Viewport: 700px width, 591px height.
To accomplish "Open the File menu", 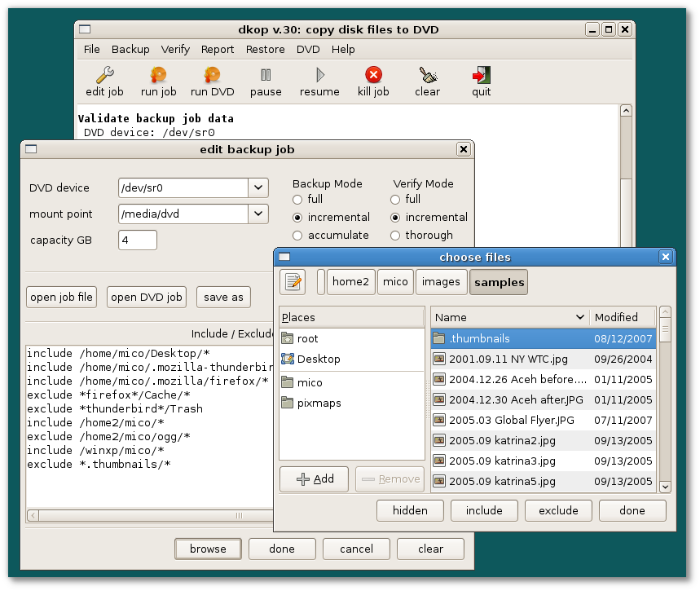I will click(91, 49).
